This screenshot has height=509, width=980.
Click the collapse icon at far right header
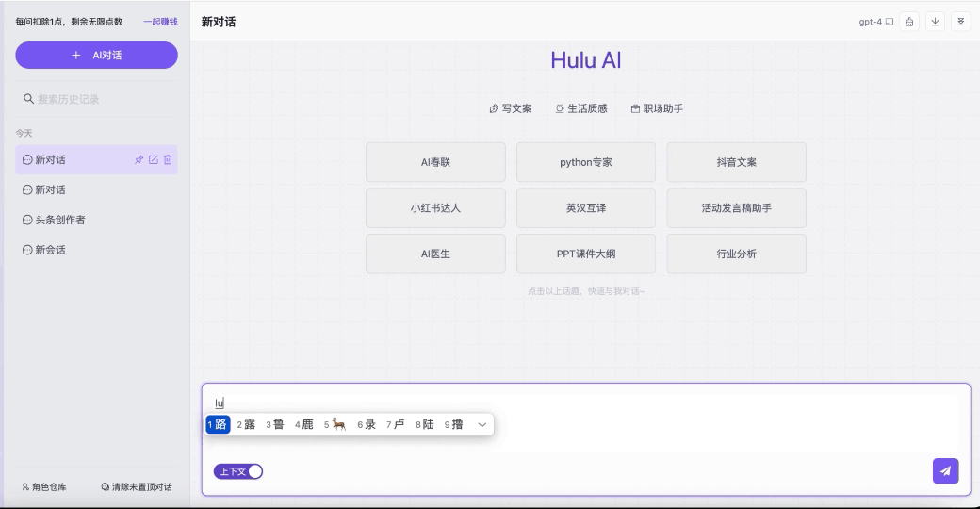(960, 22)
